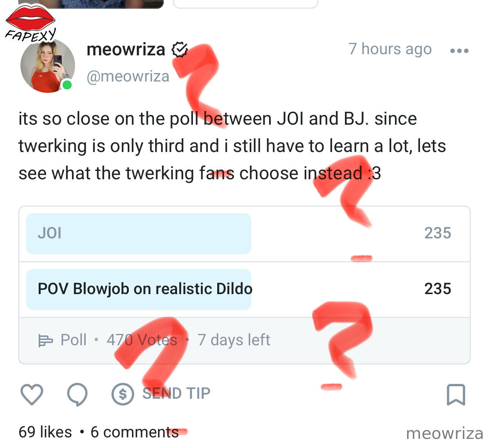Image resolution: width=489 pixels, height=448 pixels.
Task: Like the post with the heart icon
Action: pyautogui.click(x=31, y=394)
